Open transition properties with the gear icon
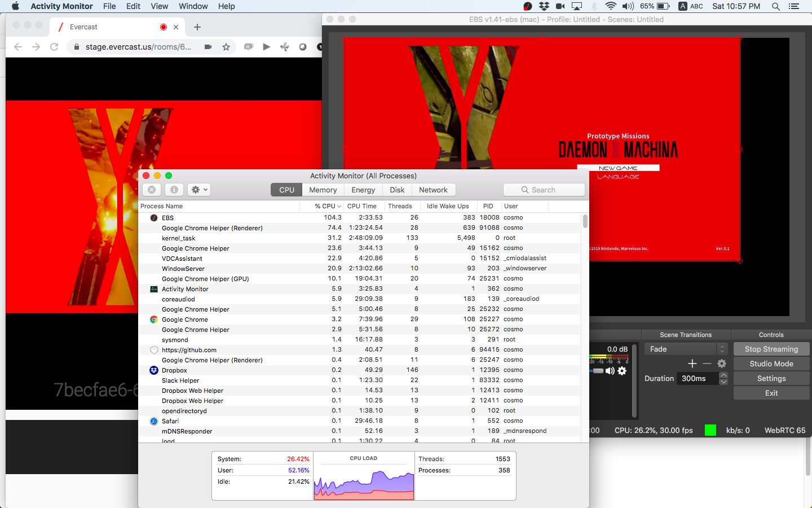The width and height of the screenshot is (812, 508). (x=721, y=364)
